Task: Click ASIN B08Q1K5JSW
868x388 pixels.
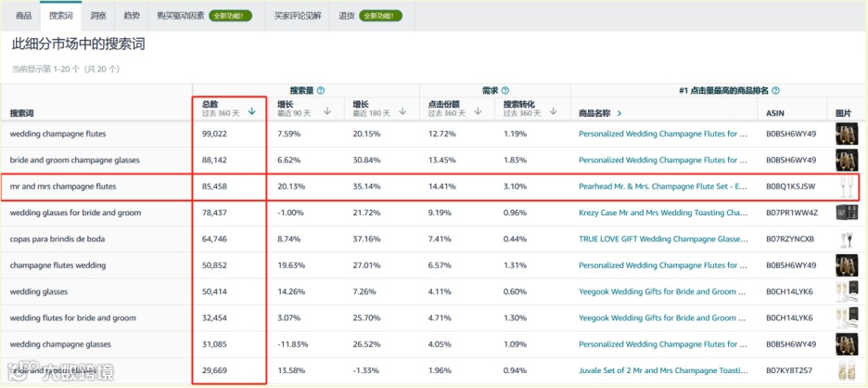Action: (790, 187)
